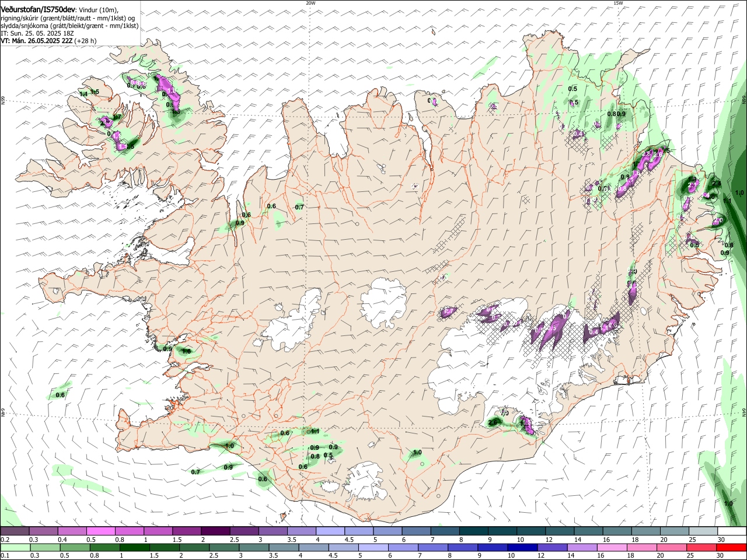
Task: Select upper legend swatch between 25 and 30
Action: [704, 531]
